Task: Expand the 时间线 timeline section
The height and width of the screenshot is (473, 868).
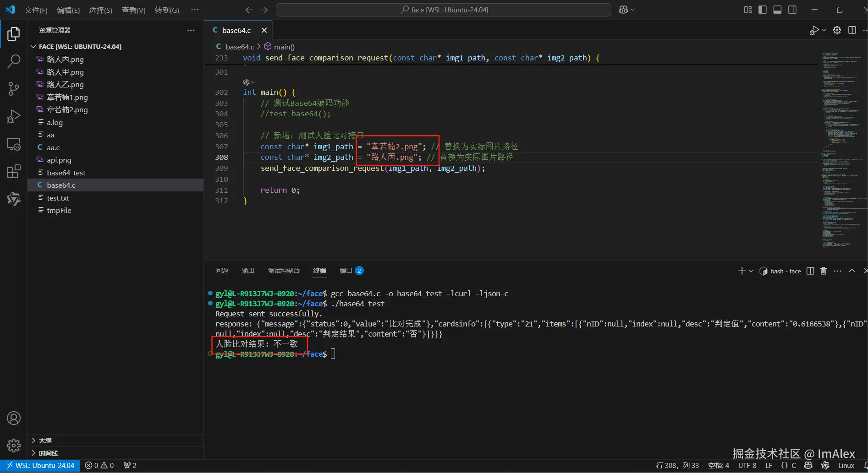Action: tap(48, 453)
